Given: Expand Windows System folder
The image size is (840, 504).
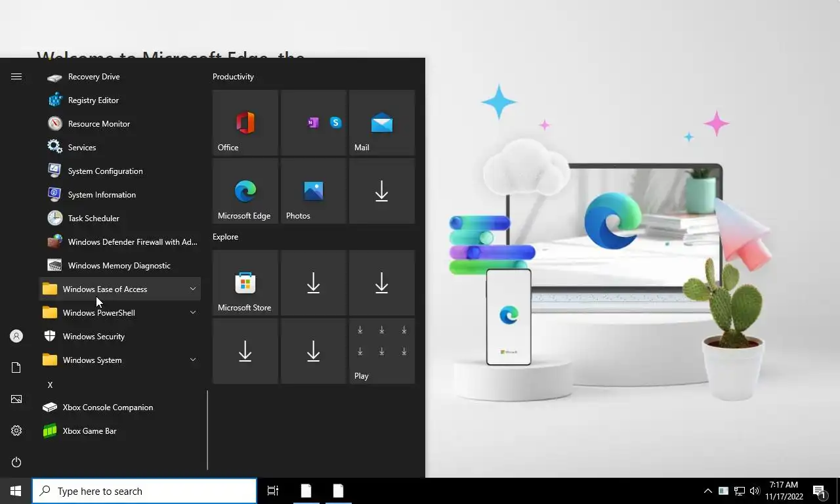Looking at the screenshot, I should [x=120, y=360].
